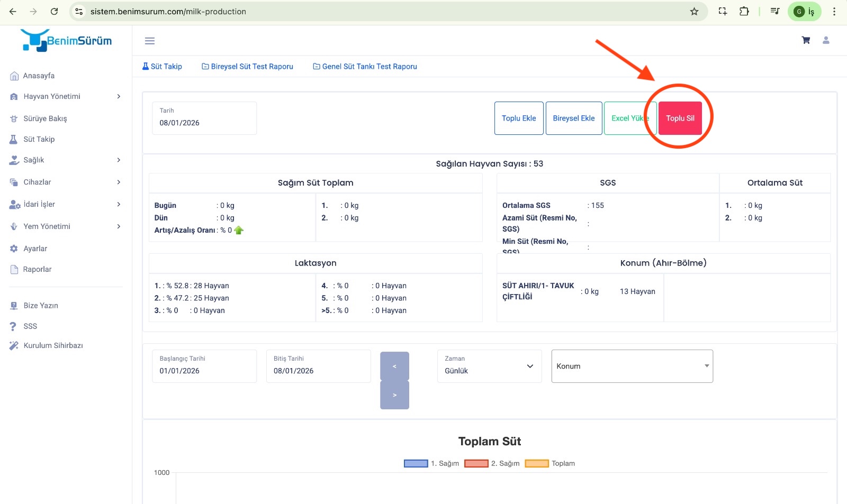The height and width of the screenshot is (504, 847).
Task: Click the Bize Yazın icon
Action: pyautogui.click(x=14, y=306)
